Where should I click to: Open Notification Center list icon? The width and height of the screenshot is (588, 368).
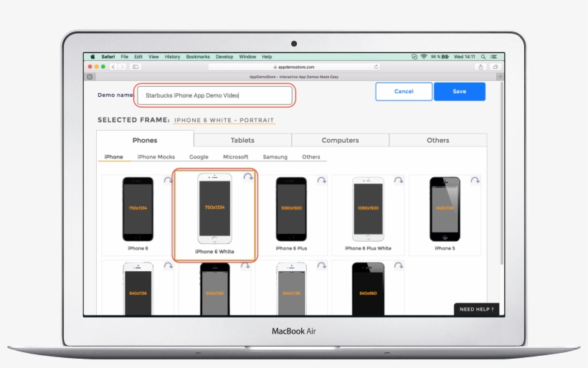point(494,57)
